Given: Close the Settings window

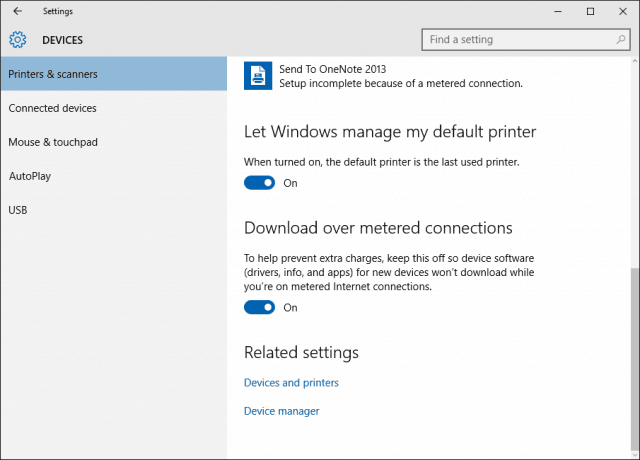Looking at the screenshot, I should (x=622, y=11).
